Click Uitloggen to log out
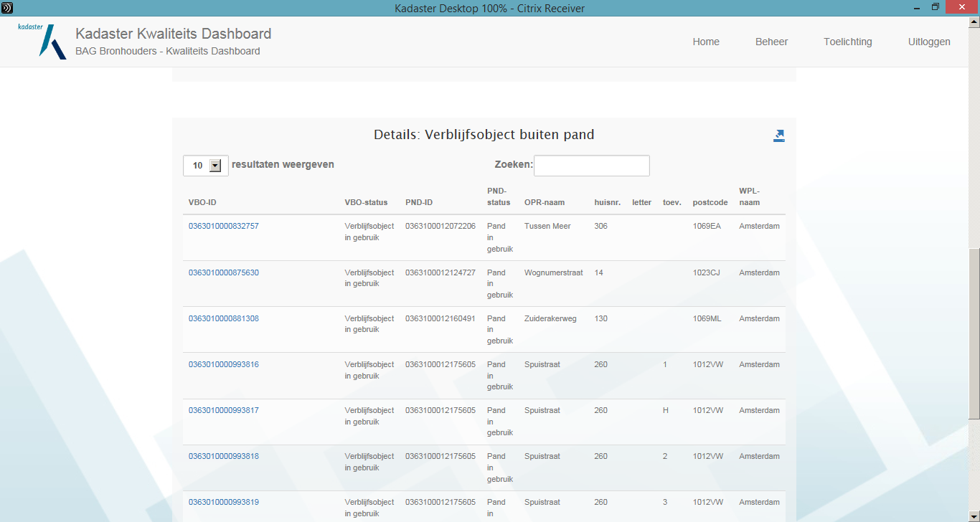 point(929,42)
